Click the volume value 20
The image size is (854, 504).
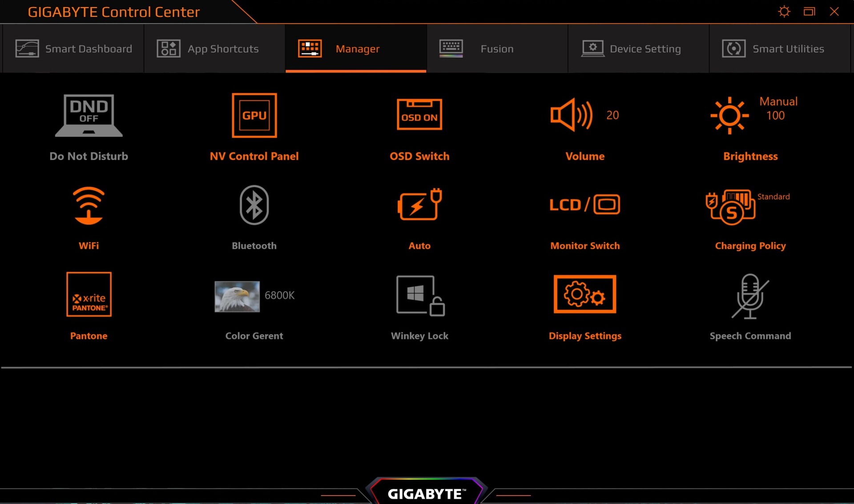pos(612,115)
